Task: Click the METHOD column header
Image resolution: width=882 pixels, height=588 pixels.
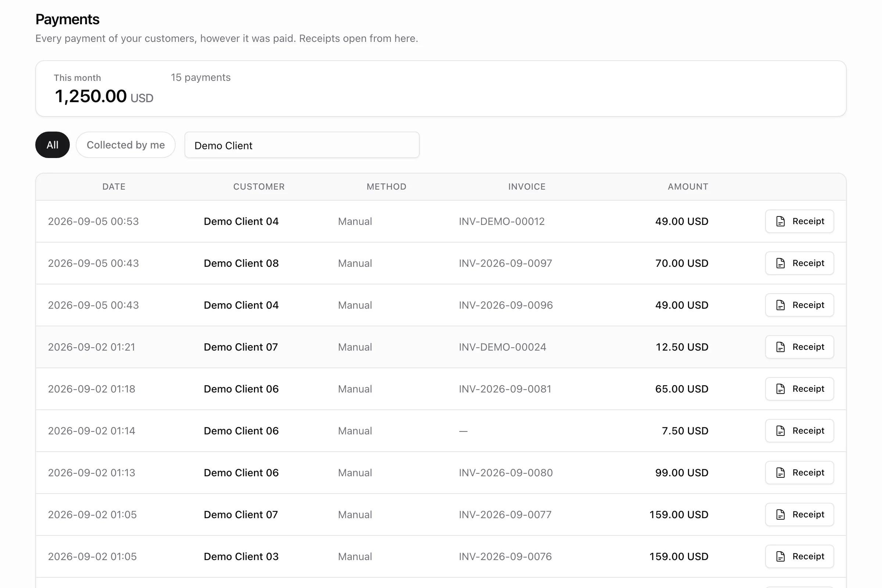Action: 386,187
